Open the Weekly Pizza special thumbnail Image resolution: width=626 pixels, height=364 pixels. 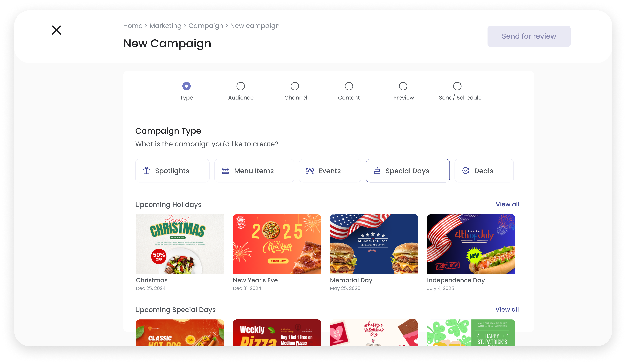click(x=277, y=333)
